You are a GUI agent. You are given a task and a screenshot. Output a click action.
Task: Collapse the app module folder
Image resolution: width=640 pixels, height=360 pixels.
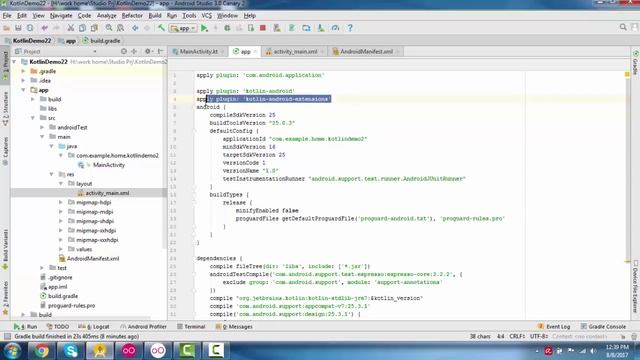[x=23, y=90]
